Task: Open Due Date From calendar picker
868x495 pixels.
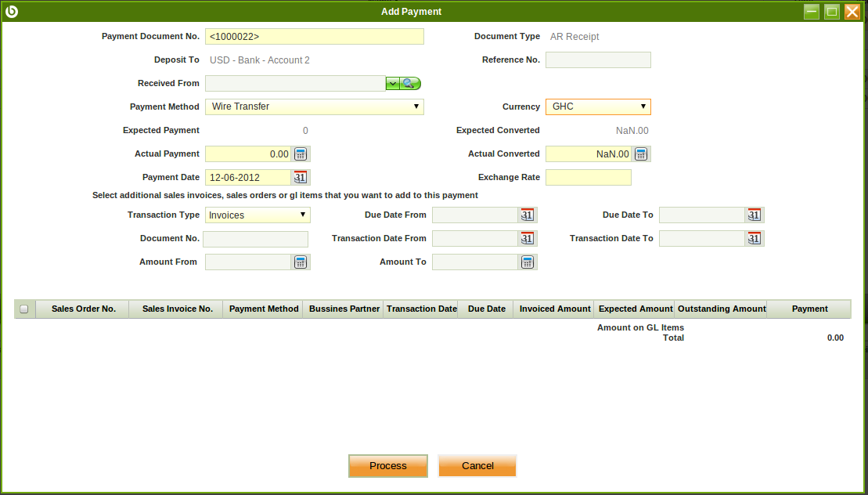Action: (x=528, y=215)
